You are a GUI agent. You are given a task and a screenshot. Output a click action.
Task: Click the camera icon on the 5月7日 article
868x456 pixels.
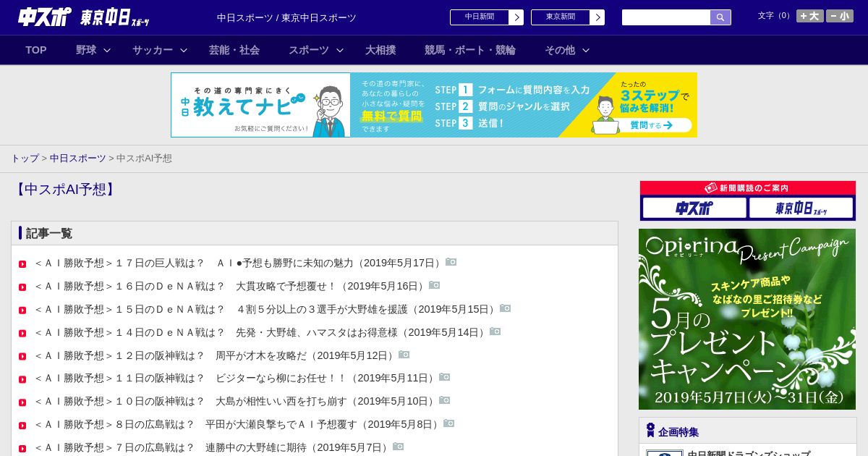click(x=399, y=447)
